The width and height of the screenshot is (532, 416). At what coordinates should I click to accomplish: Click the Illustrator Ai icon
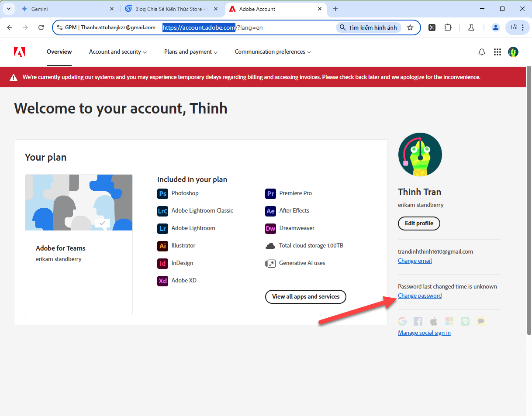162,246
